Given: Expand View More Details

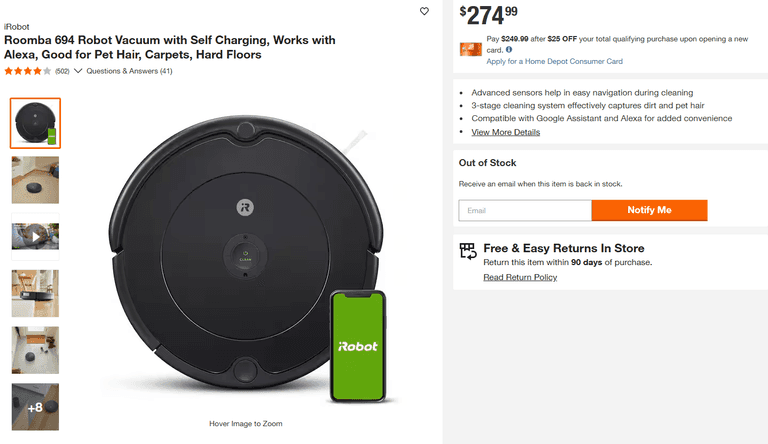Looking at the screenshot, I should point(505,132).
